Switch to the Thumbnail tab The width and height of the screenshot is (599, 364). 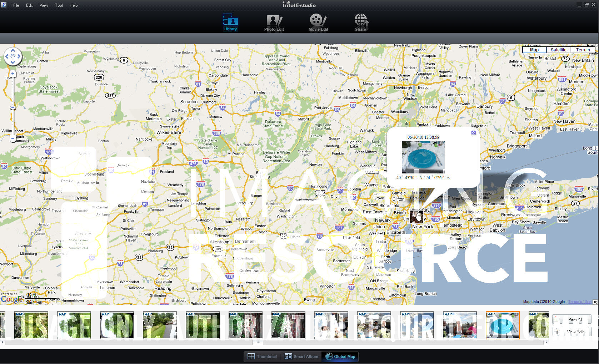click(x=263, y=357)
